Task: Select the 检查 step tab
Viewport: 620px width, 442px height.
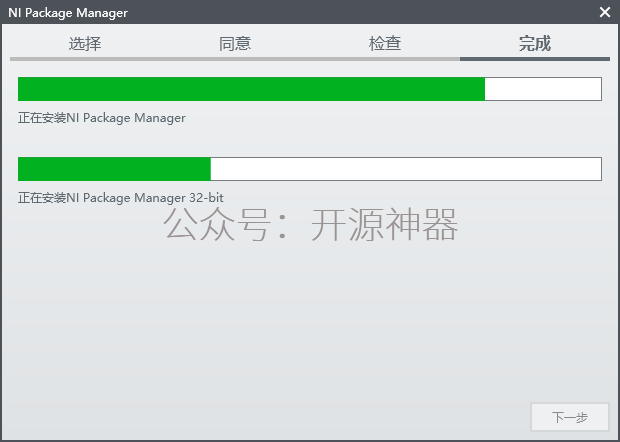Action: click(x=385, y=43)
